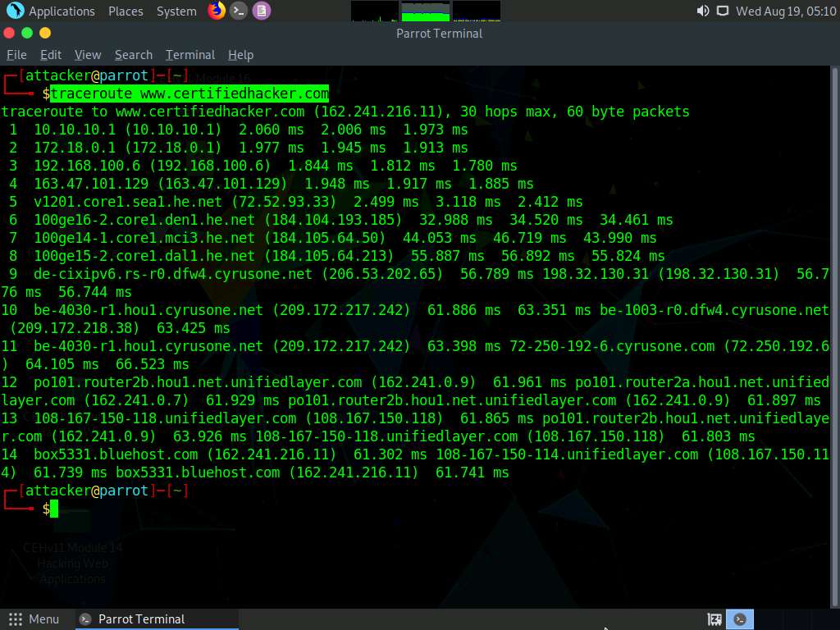840x630 pixels.
Task: Click the terminal cursor at the empty prompt
Action: tap(54, 509)
